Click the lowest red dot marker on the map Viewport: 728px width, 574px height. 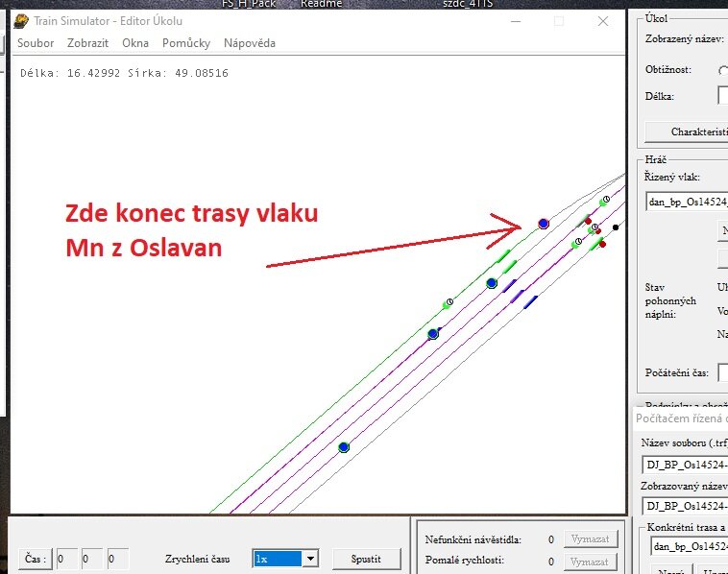[x=602, y=244]
